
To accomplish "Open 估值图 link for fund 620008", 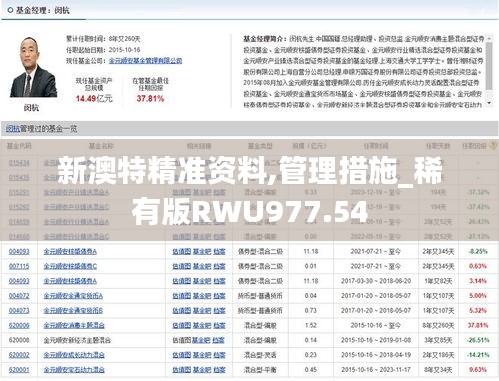I will click(x=181, y=340).
